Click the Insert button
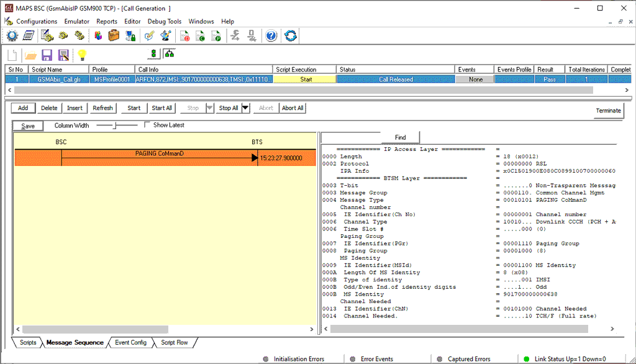Screen dimensions: 636x364 click(x=75, y=108)
